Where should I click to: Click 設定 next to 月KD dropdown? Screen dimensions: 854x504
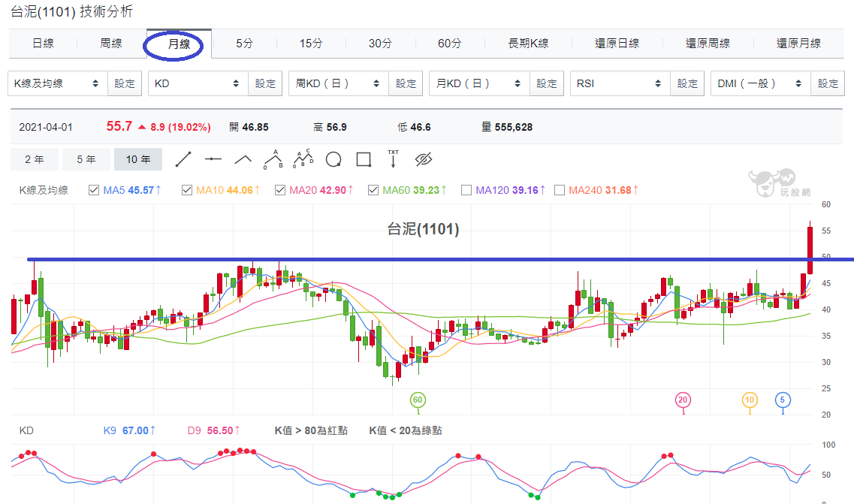pyautogui.click(x=546, y=83)
